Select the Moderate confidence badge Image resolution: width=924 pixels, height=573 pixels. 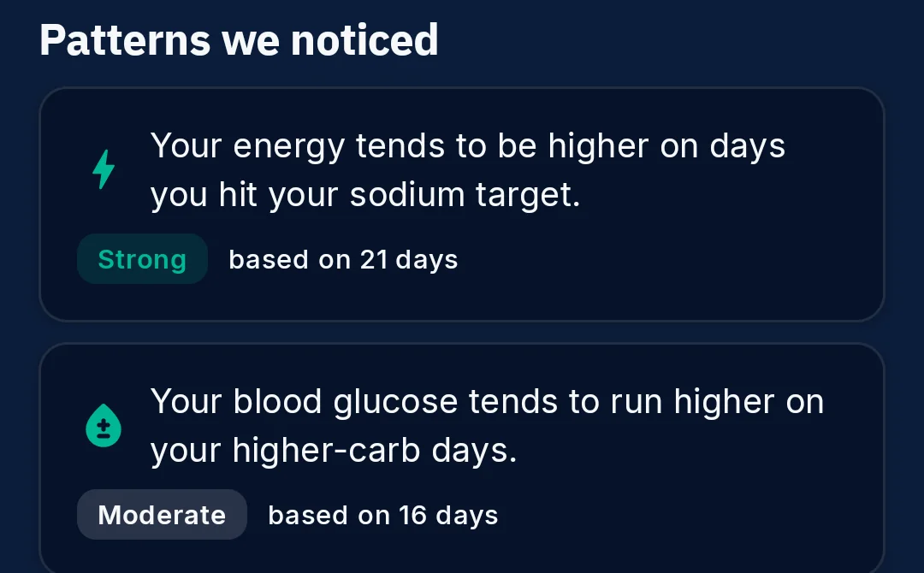tap(162, 515)
